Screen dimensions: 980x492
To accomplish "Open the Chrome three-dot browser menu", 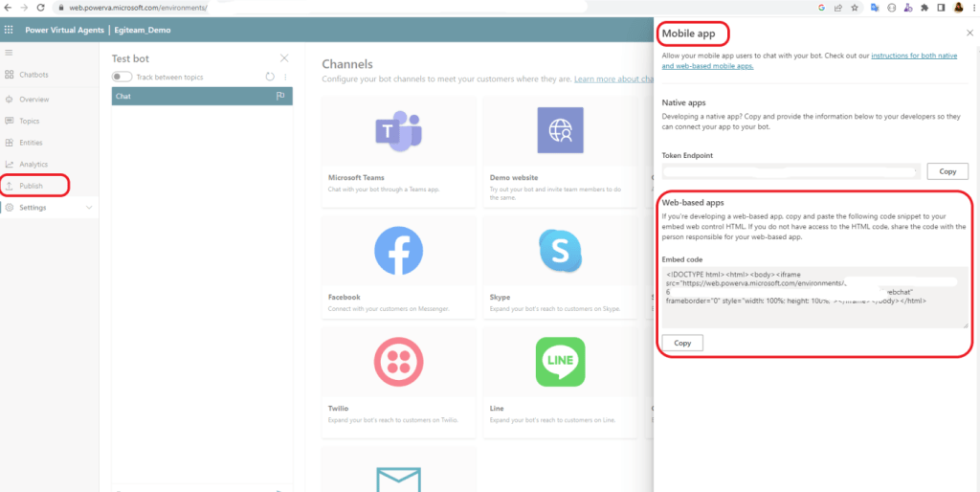I will [970, 8].
